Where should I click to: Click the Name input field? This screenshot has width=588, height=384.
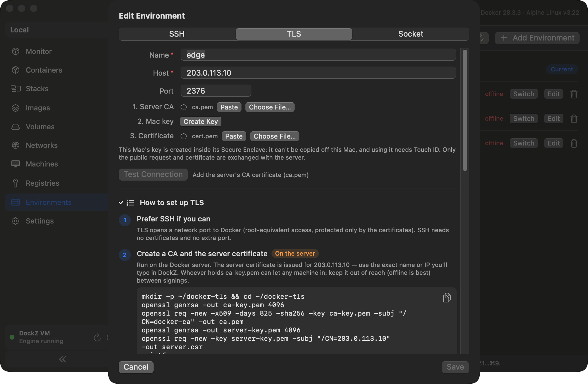click(318, 55)
